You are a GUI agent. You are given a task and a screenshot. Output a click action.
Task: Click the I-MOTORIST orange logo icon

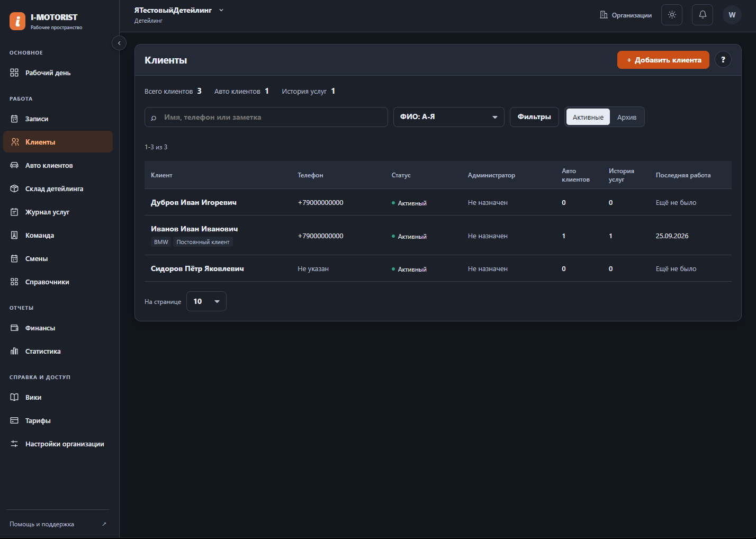17,21
